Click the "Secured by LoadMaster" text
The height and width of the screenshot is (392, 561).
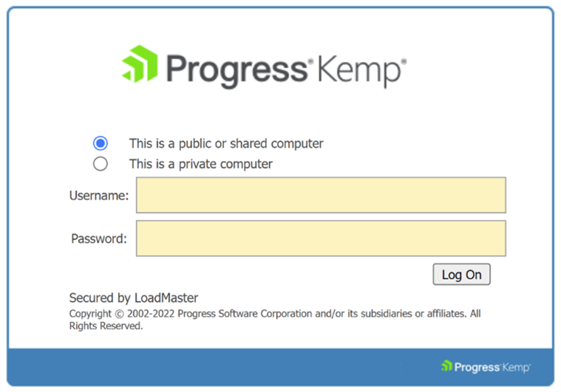pos(134,298)
